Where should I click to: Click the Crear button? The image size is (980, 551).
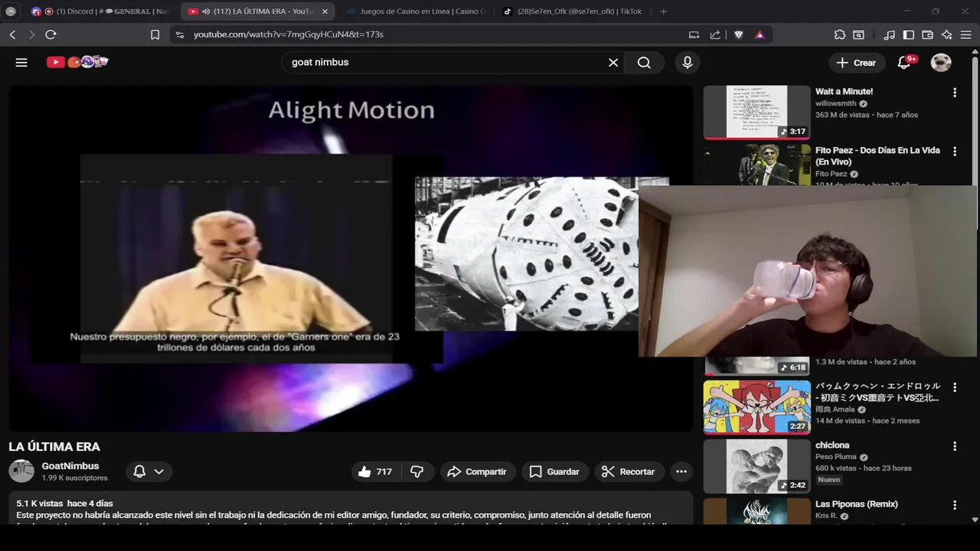856,63
